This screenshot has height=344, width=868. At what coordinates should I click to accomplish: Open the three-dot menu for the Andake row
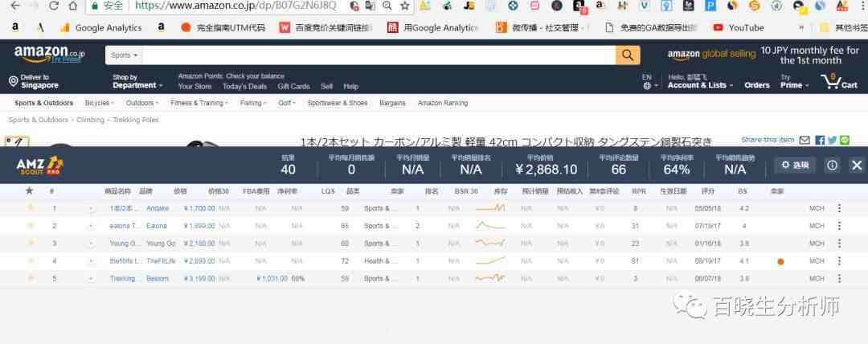click(839, 208)
